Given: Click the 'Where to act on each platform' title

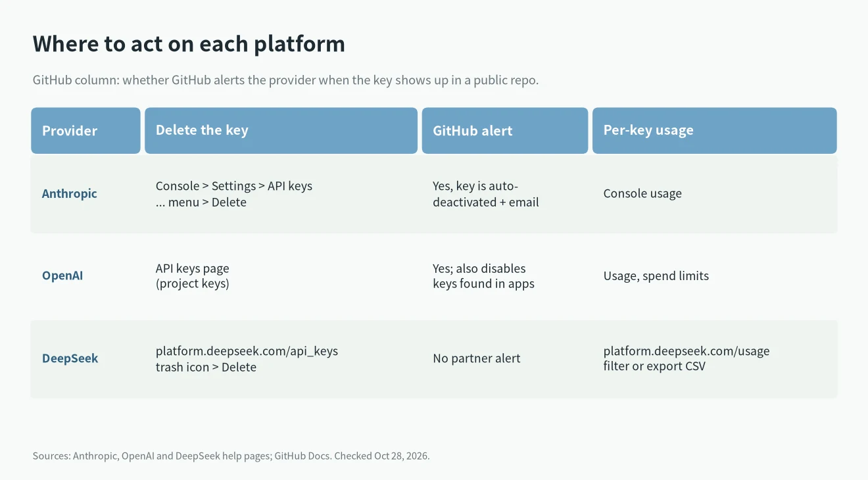Looking at the screenshot, I should pyautogui.click(x=189, y=44).
